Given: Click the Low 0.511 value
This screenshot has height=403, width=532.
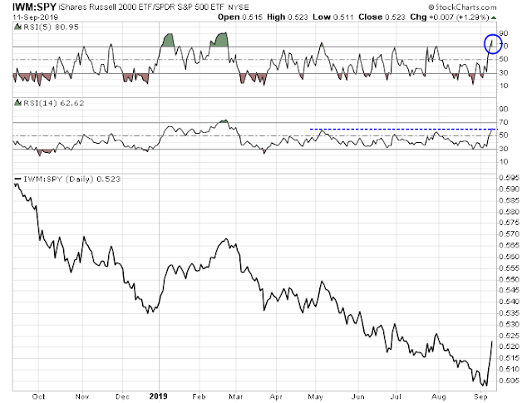Looking at the screenshot, I should 332,17.
